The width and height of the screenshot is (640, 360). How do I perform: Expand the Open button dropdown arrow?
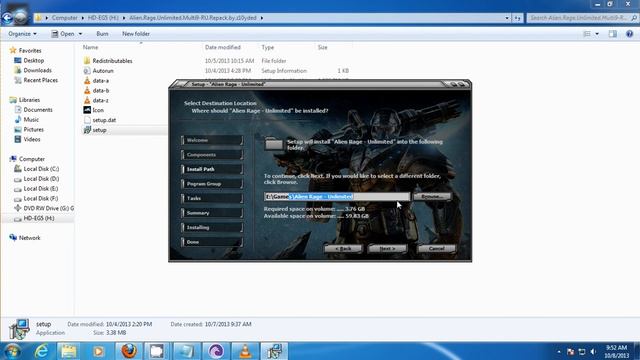tap(80, 34)
